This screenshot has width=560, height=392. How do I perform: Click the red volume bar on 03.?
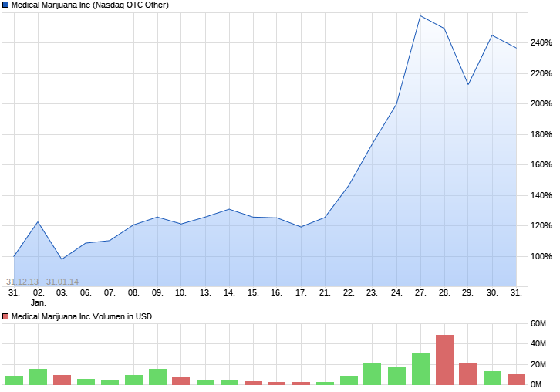pos(62,380)
